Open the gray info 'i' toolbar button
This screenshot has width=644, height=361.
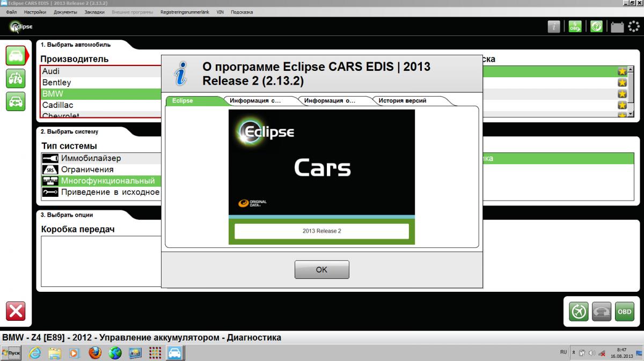pos(554,26)
